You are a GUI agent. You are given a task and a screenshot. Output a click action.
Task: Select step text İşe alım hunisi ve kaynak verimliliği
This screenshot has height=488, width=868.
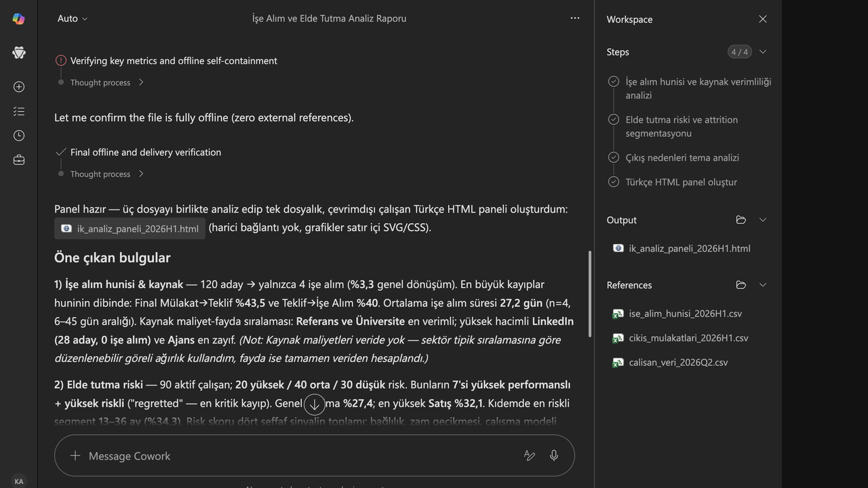[698, 88]
